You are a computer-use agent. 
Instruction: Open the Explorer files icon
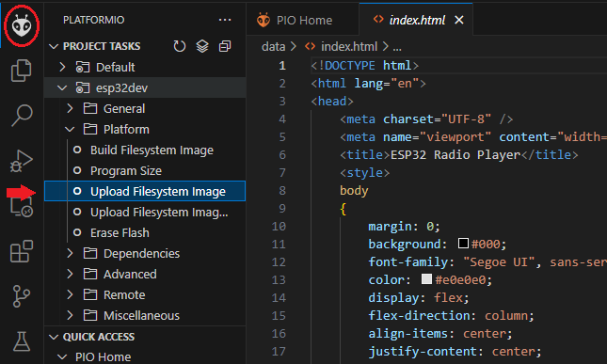[22, 71]
